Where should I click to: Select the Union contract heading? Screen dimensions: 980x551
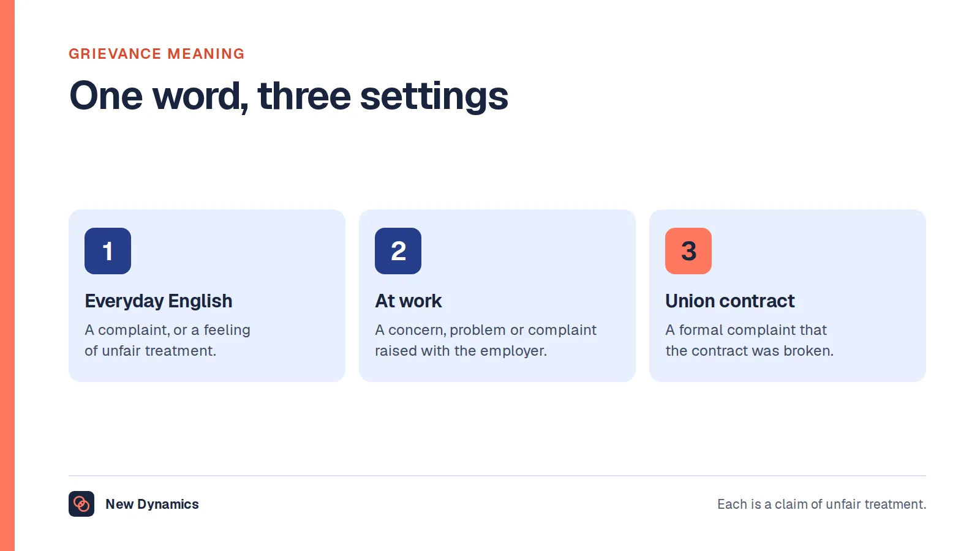[x=730, y=301]
